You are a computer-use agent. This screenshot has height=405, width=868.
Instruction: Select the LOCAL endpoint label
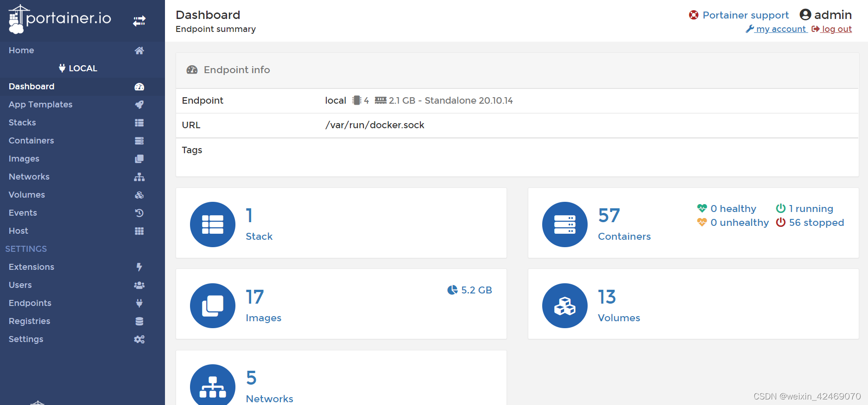point(78,68)
